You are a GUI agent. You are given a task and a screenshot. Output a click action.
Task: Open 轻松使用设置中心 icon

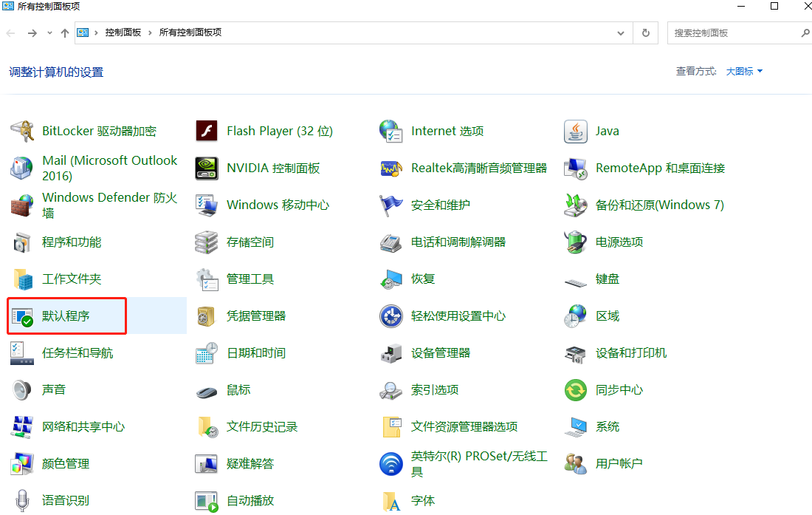point(391,316)
